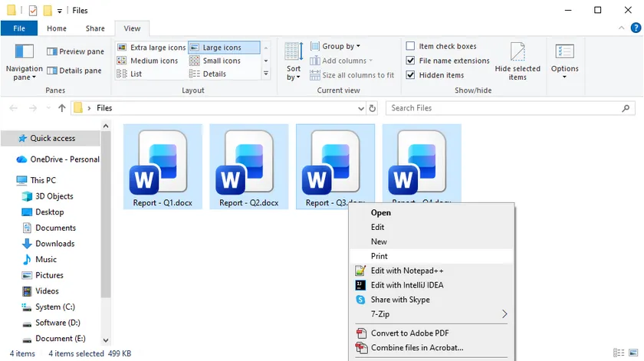644x361 pixels.
Task: Enable Item check boxes
Action: [x=441, y=46]
